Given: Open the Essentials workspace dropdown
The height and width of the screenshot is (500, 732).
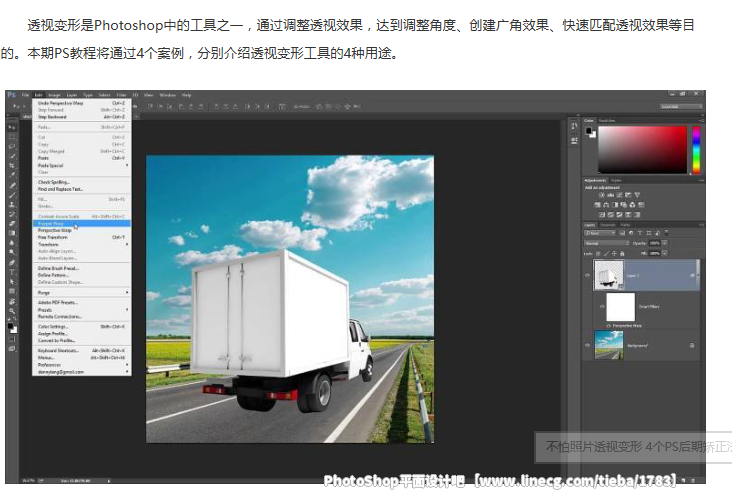Looking at the screenshot, I should click(681, 106).
